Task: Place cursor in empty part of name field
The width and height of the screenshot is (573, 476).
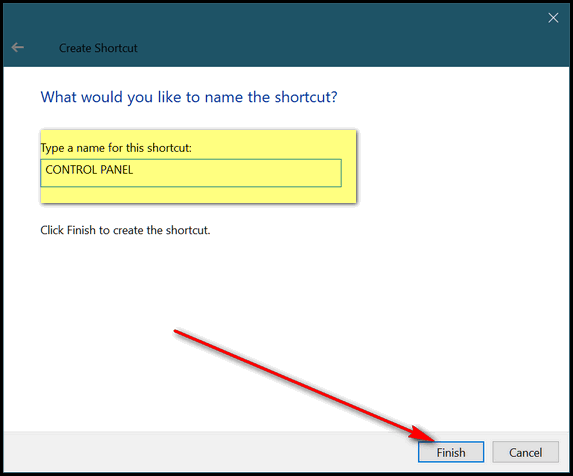Action: 238,173
